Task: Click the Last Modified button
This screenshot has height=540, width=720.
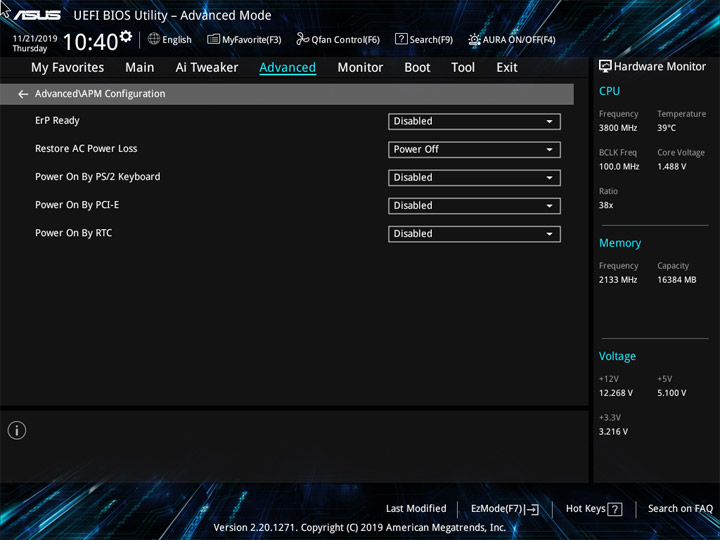Action: (x=416, y=509)
